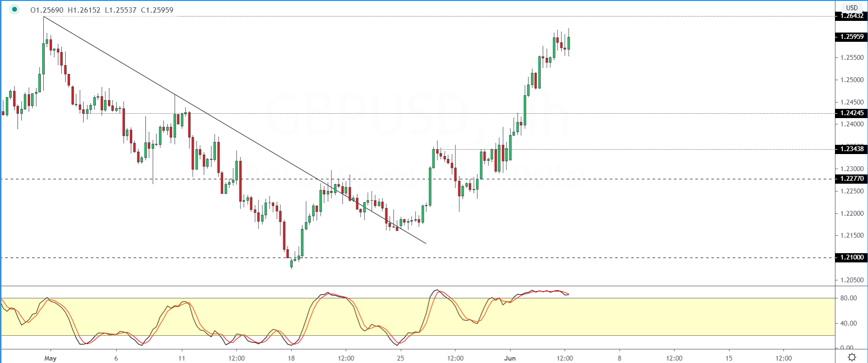Click the 80.00 level on stochastic scale
Viewport: 868px width, 363px height.
[x=849, y=298]
